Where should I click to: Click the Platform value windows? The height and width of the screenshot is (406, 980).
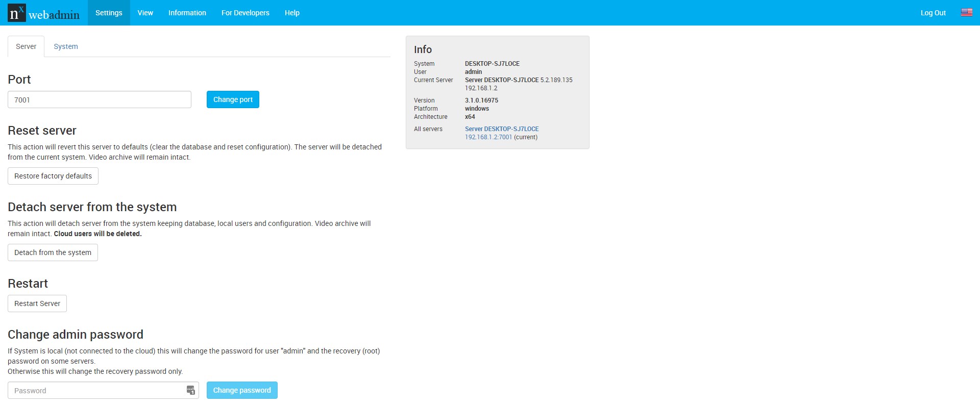pyautogui.click(x=477, y=109)
